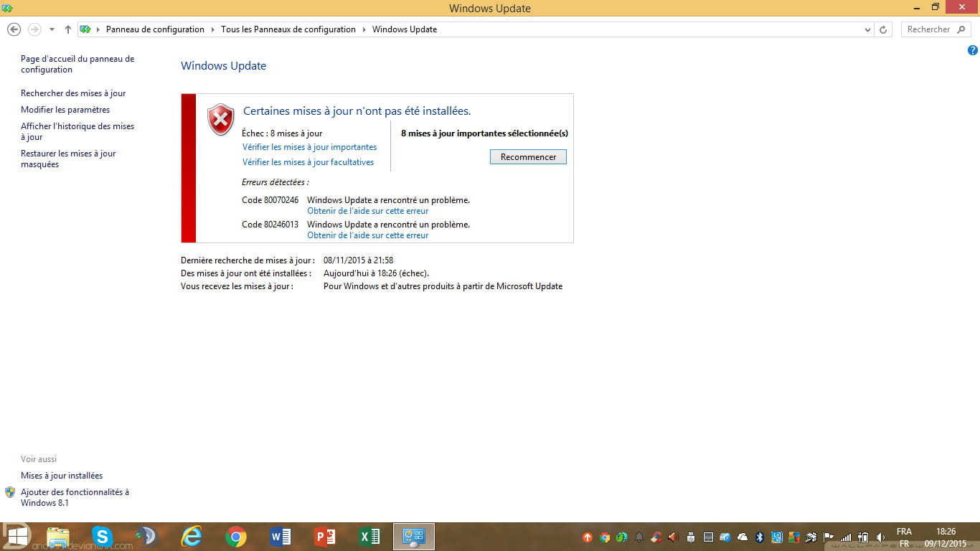Open the white volume speaker tray icon

880,537
